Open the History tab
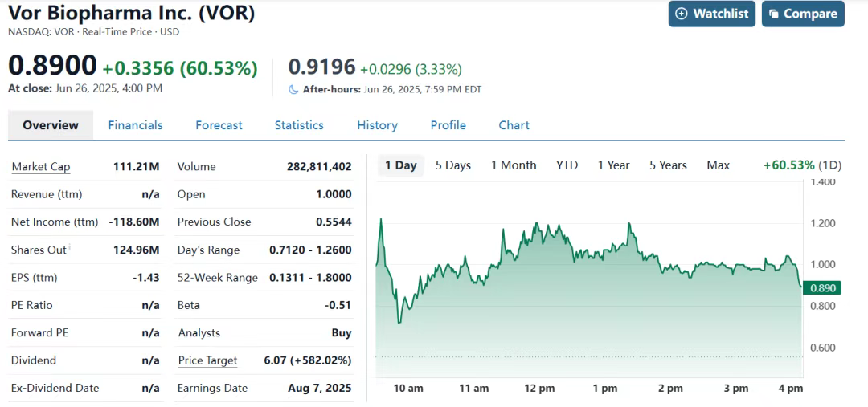 pyautogui.click(x=377, y=125)
